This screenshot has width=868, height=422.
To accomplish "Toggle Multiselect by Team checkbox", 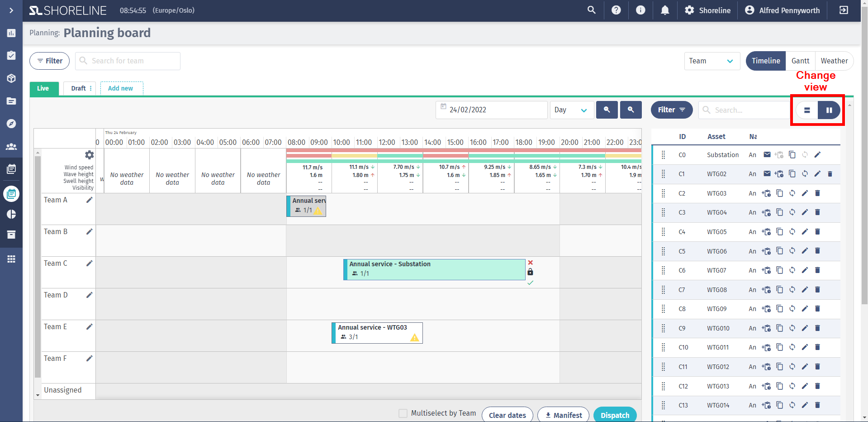I will coord(403,413).
